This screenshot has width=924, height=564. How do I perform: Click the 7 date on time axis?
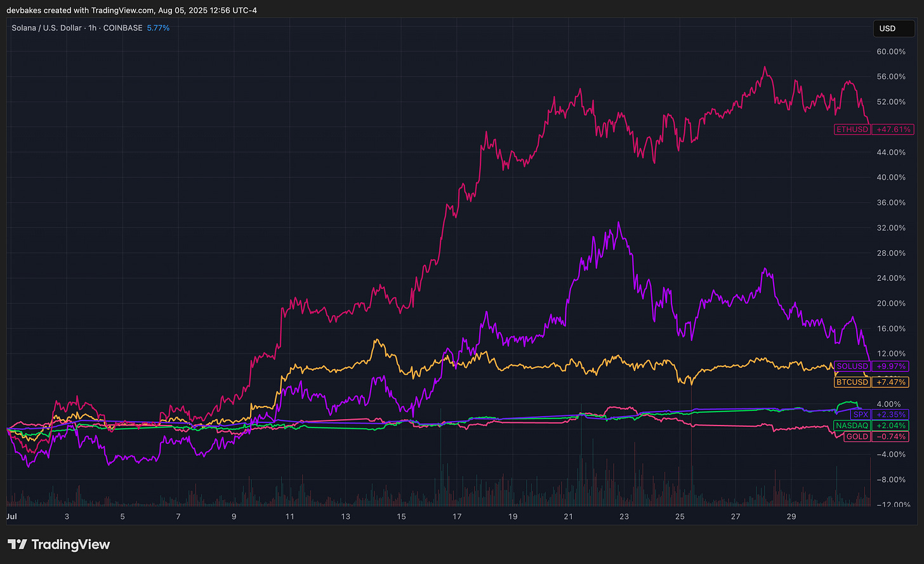point(178,516)
